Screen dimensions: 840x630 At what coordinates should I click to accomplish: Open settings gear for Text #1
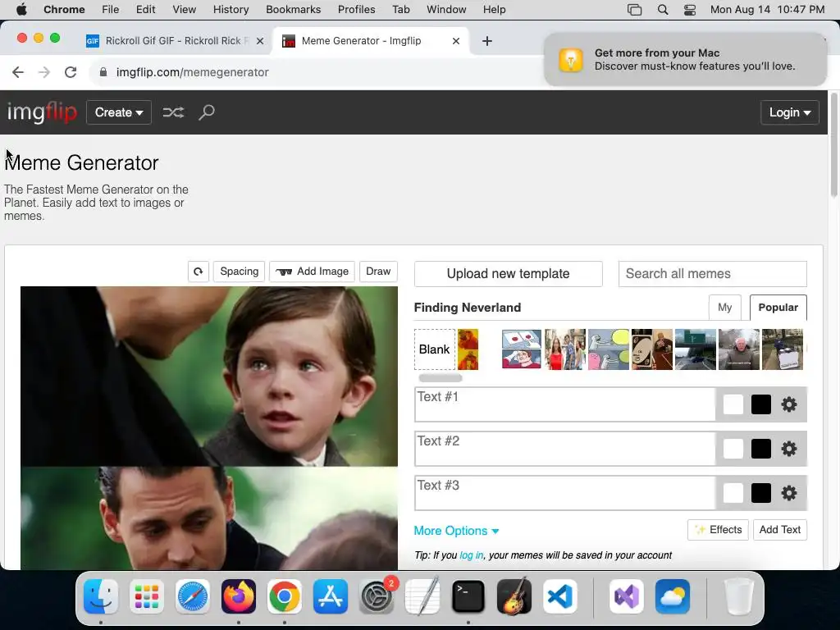click(x=788, y=404)
